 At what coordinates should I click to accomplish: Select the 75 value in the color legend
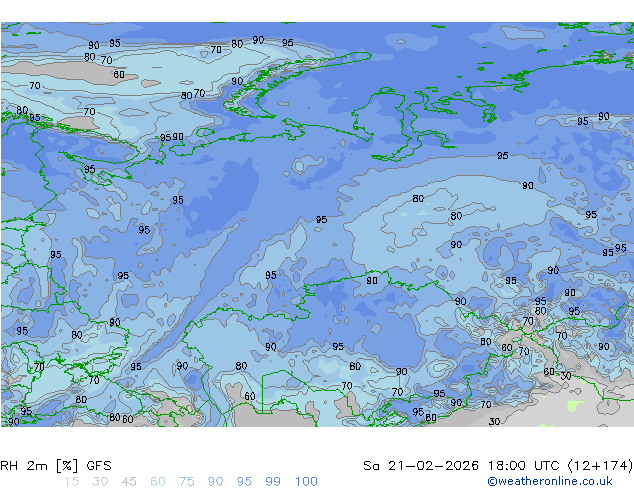pyautogui.click(x=186, y=482)
